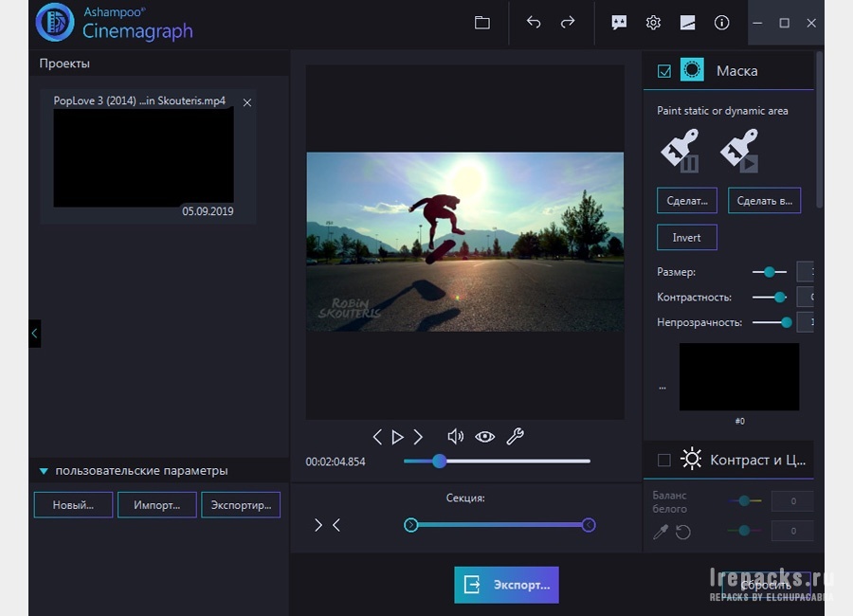Adjust the second white balance slider

(744, 530)
